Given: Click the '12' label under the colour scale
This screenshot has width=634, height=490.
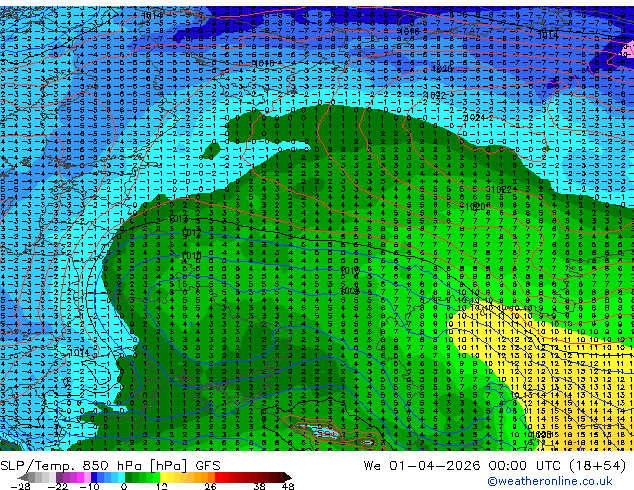Looking at the screenshot, I should [x=162, y=486].
